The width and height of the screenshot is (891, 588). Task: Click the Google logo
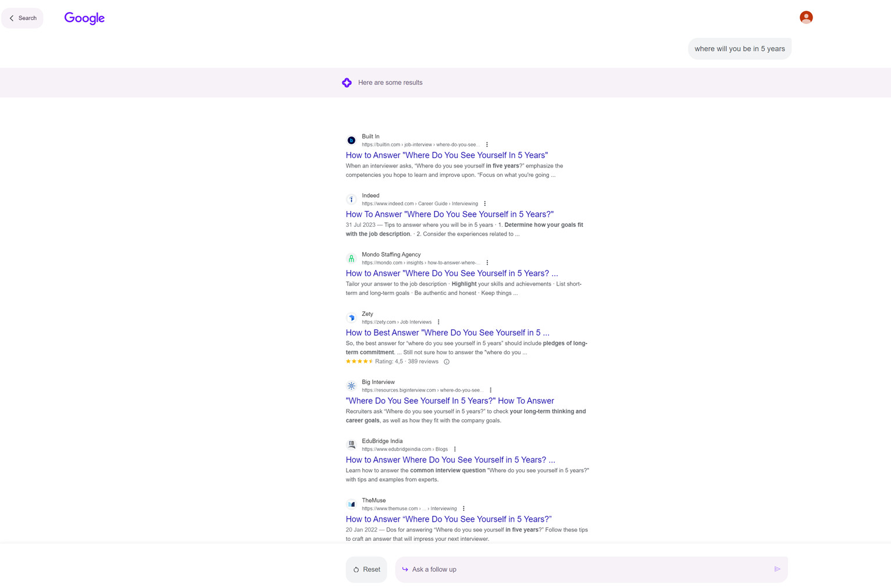pyautogui.click(x=84, y=18)
